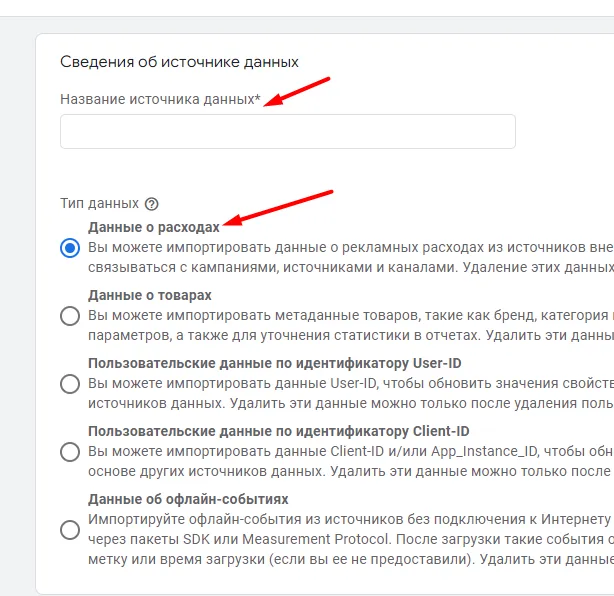Image resolution: width=614 pixels, height=596 pixels.
Task: Select the Client-ID user data radio button
Action: 70,452
